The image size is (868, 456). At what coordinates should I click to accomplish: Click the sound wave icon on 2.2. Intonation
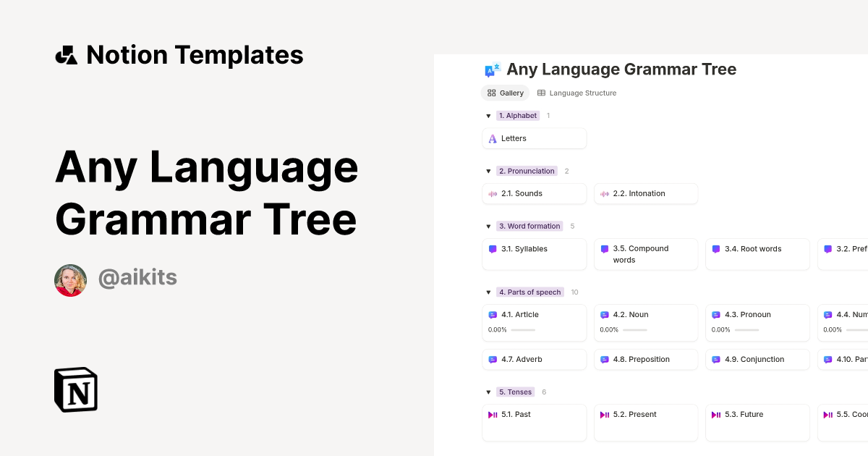[x=605, y=193]
